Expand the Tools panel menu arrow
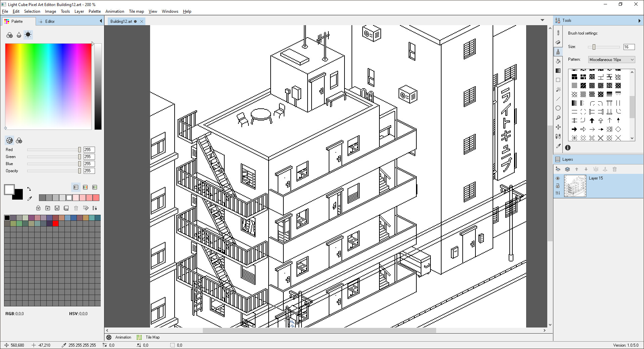 tap(640, 20)
